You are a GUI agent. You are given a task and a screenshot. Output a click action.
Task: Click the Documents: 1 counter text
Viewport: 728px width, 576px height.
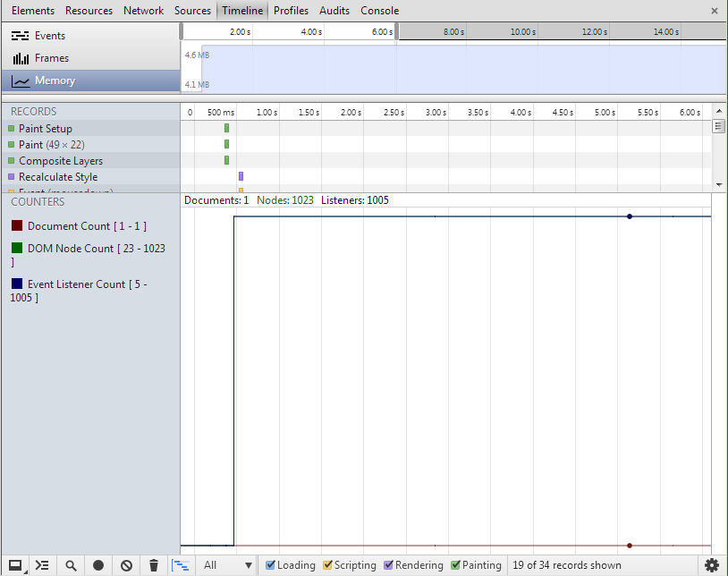tap(216, 200)
